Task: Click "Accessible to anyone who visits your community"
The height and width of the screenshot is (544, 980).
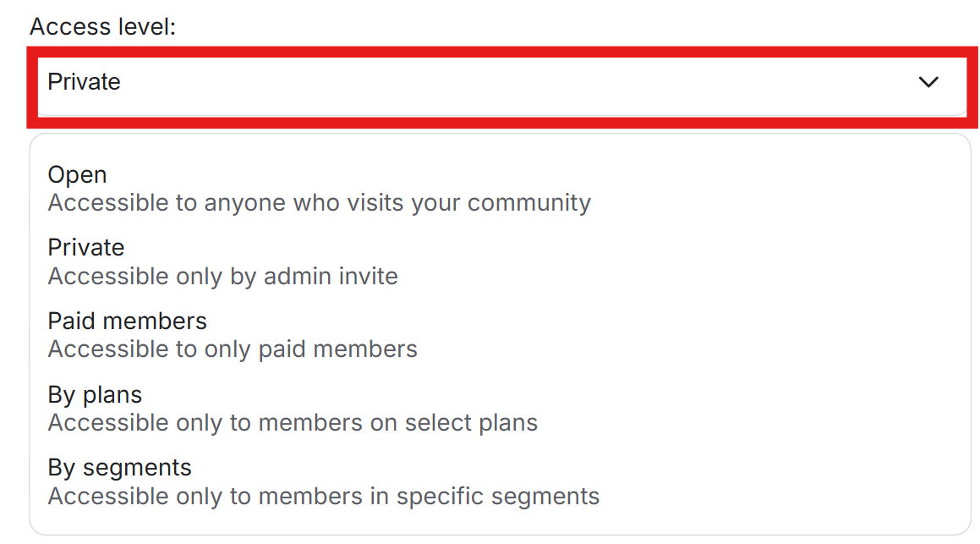Action: (x=319, y=203)
